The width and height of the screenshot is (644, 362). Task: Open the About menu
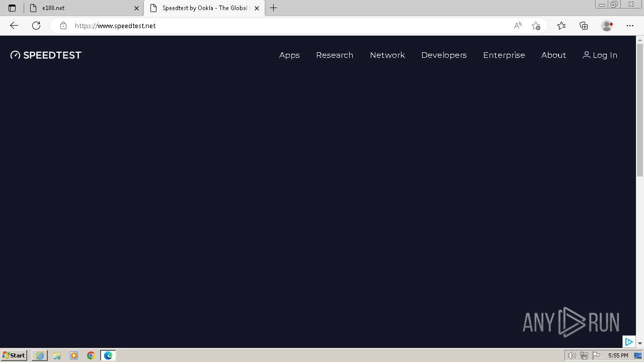click(553, 55)
